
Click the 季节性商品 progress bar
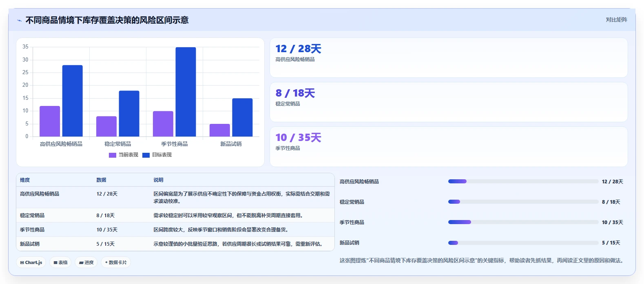coord(523,222)
